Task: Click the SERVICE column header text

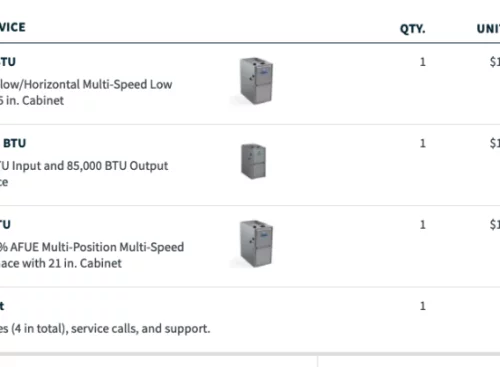Action: (12, 27)
